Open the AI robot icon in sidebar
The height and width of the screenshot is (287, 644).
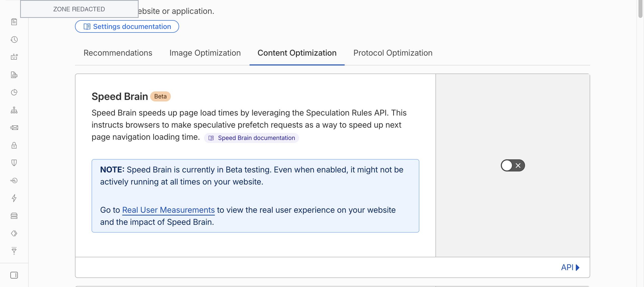pos(14,57)
